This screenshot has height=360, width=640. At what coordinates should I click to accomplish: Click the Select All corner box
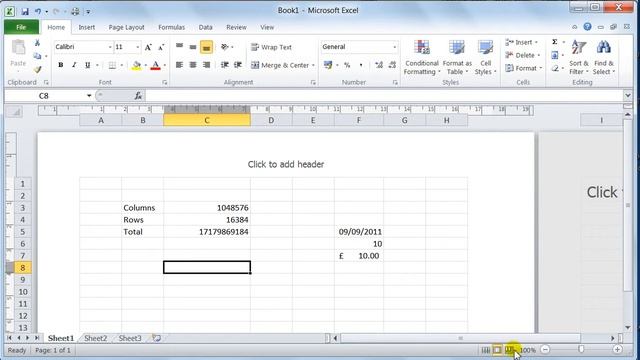pyautogui.click(x=15, y=112)
